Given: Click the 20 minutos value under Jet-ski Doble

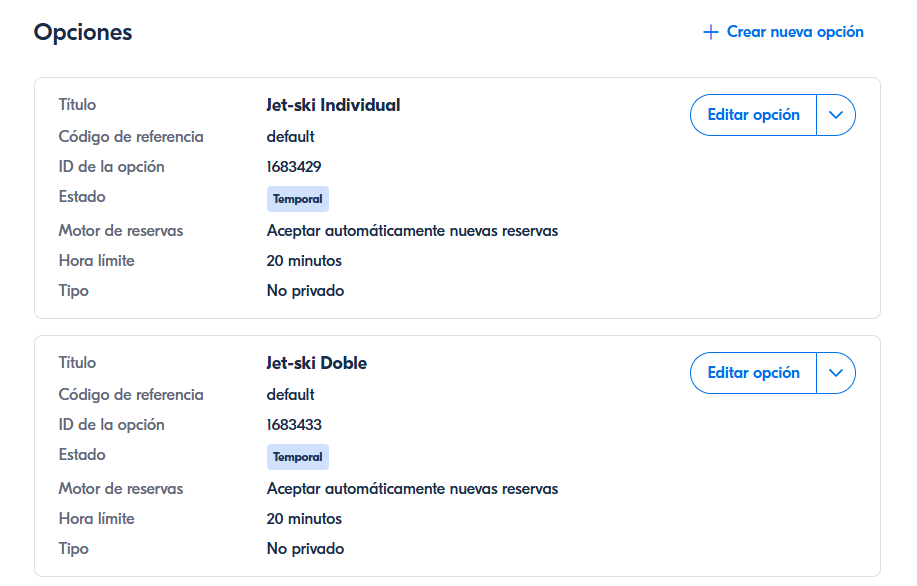Looking at the screenshot, I should tap(304, 519).
